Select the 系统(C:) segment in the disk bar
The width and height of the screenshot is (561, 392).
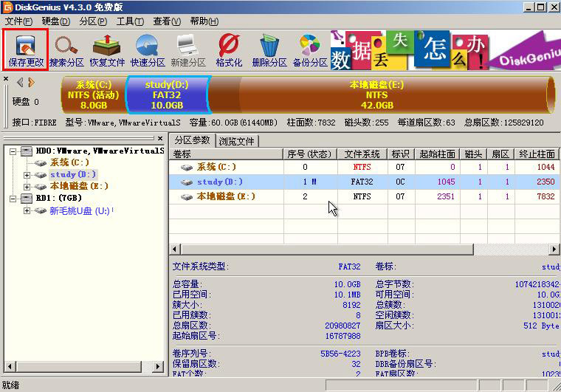click(94, 94)
